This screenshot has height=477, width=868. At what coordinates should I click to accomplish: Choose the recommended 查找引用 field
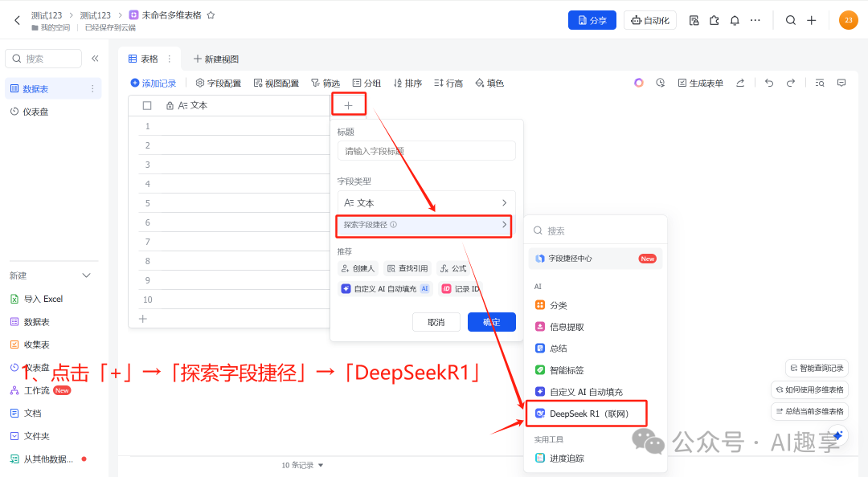click(x=407, y=268)
